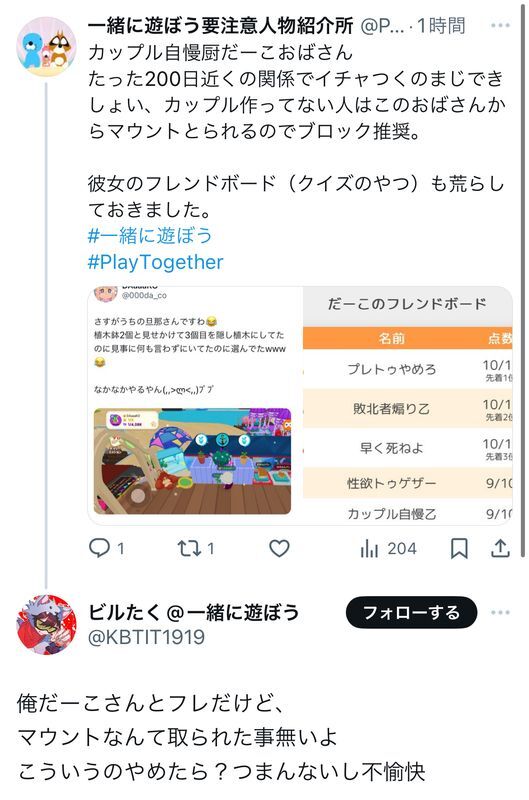Open three-dot menu beside フォローする
529x800 pixels.
(500, 612)
